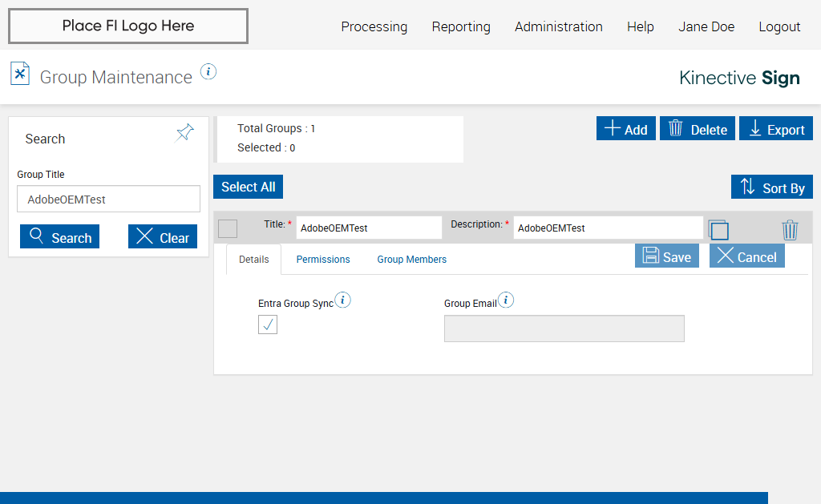Click the trash icon in AdobeOEMTest row
Viewport: 821px width, 504px height.
coord(790,230)
